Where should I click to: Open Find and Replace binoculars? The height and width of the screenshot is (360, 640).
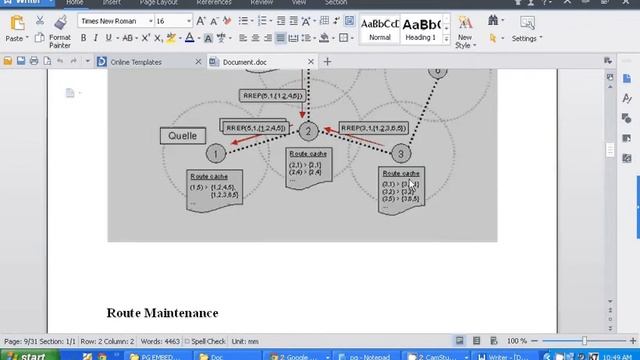coord(493,20)
